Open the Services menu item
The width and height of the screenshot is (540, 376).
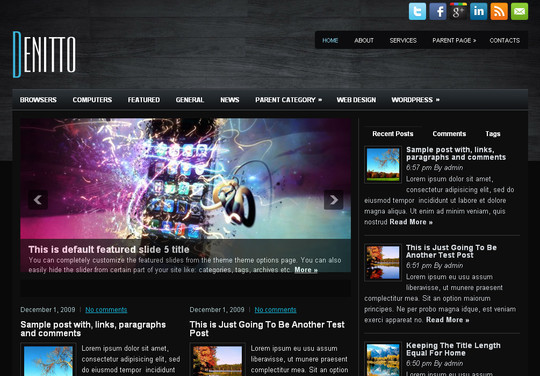click(403, 40)
